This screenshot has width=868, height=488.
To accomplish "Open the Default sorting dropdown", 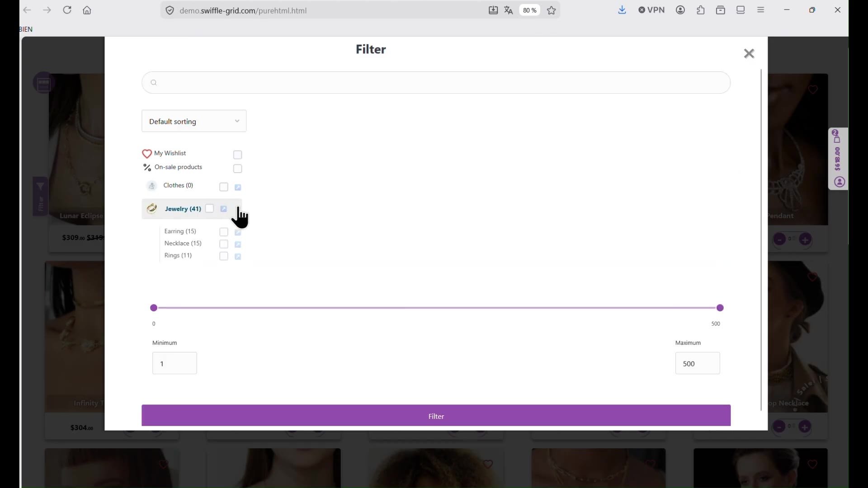I will pyautogui.click(x=194, y=122).
